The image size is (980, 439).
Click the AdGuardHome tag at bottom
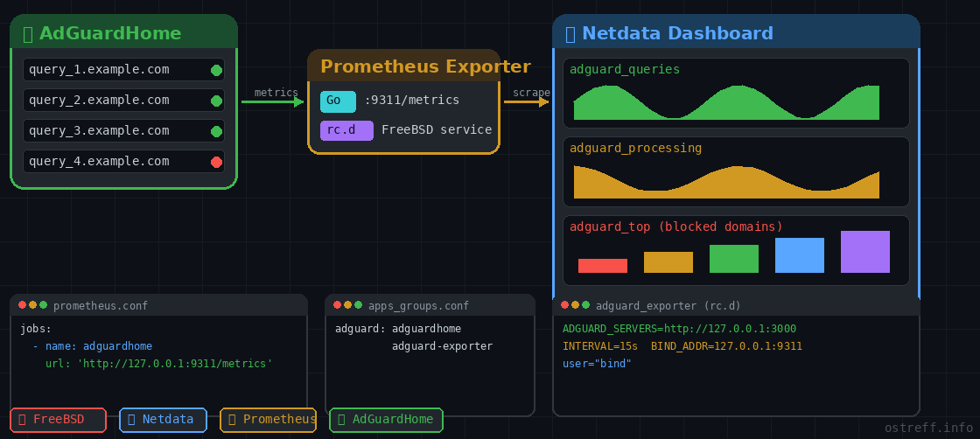click(x=386, y=420)
